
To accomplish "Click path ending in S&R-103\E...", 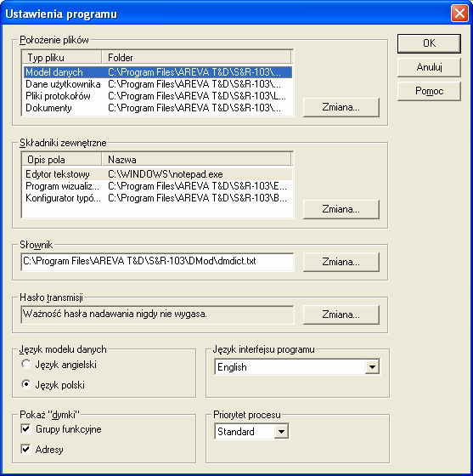I will pos(197,186).
